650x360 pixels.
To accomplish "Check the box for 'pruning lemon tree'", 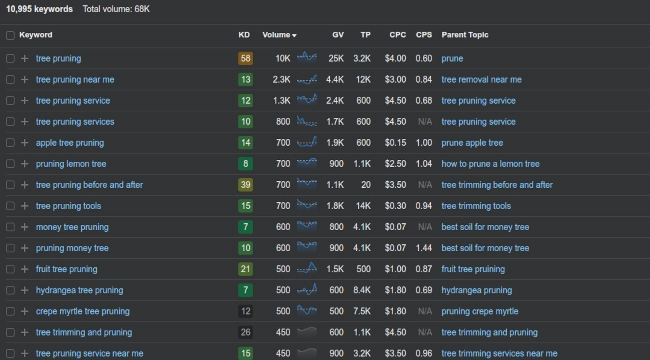I will [10, 164].
